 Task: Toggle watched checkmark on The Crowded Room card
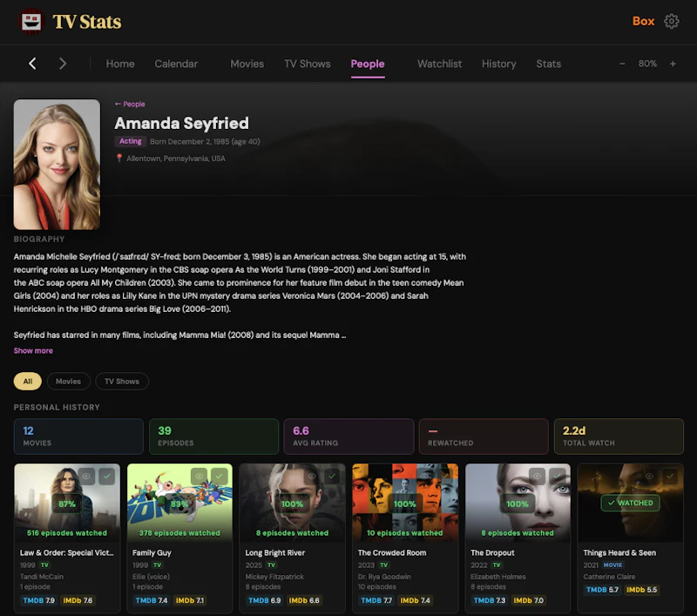(x=445, y=477)
